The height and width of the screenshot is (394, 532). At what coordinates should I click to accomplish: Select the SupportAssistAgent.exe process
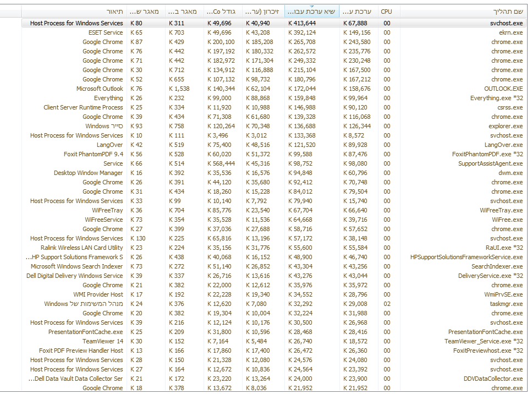[x=490, y=163]
